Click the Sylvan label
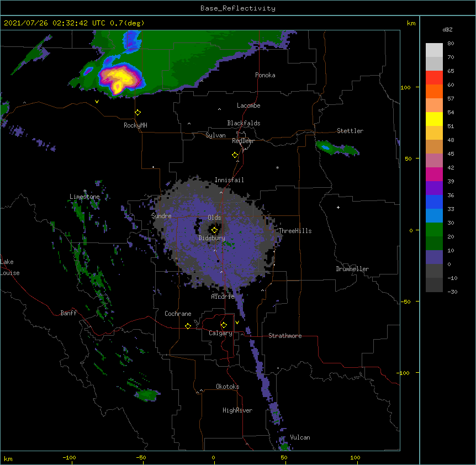The height and width of the screenshot is (465, 476). pyautogui.click(x=215, y=135)
